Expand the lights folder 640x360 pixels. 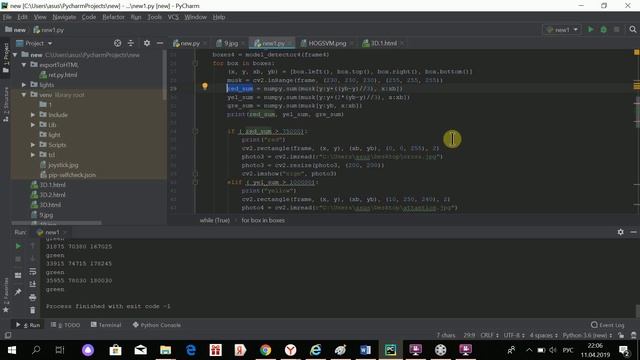(x=24, y=85)
